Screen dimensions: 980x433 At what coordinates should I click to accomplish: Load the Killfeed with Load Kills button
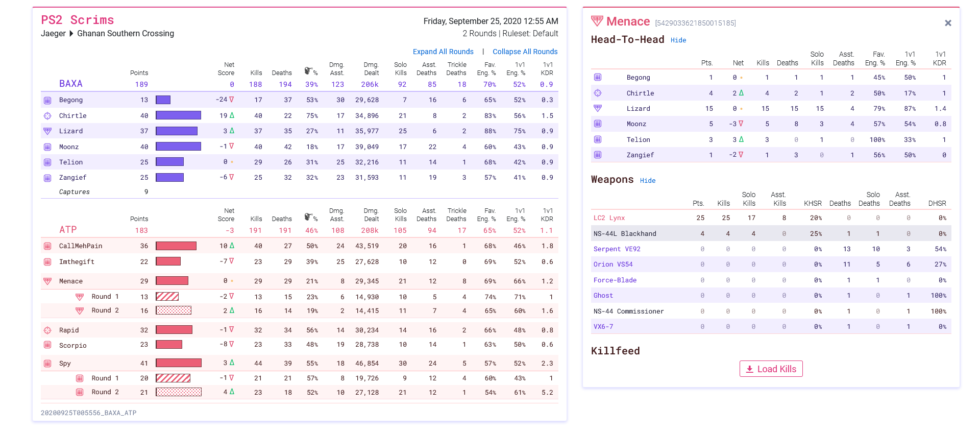[771, 369]
